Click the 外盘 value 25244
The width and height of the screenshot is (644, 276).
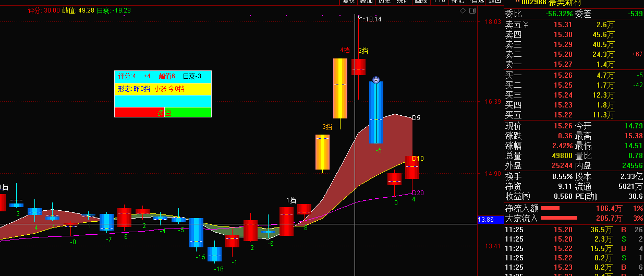[x=562, y=165]
